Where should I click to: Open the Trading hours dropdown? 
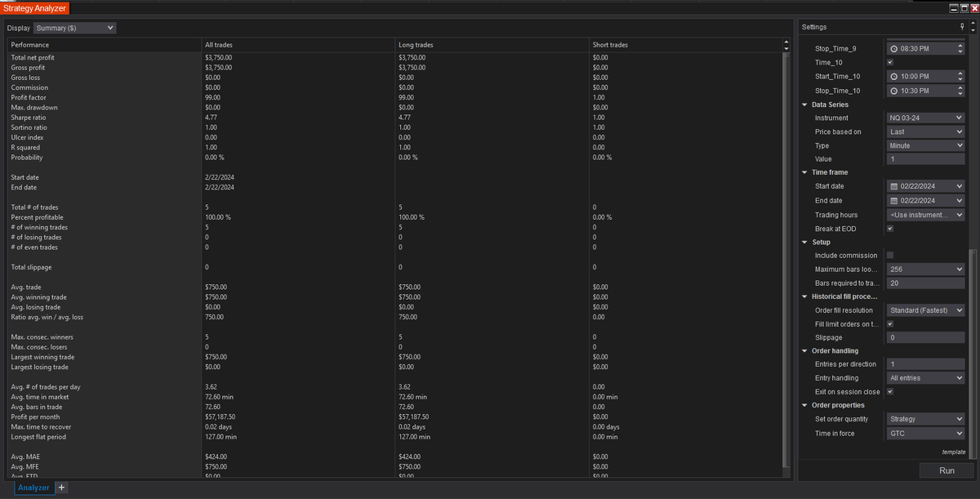tap(926, 215)
